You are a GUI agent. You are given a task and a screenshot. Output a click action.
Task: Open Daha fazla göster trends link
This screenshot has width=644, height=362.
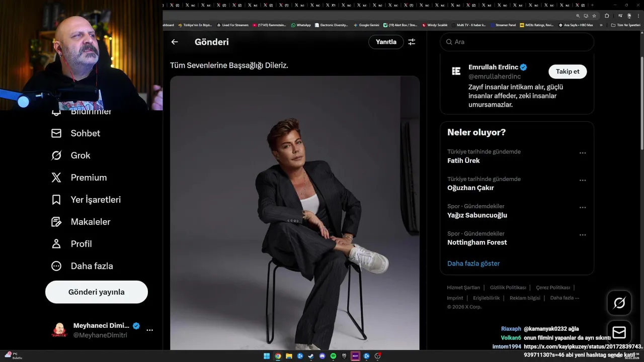point(473,263)
